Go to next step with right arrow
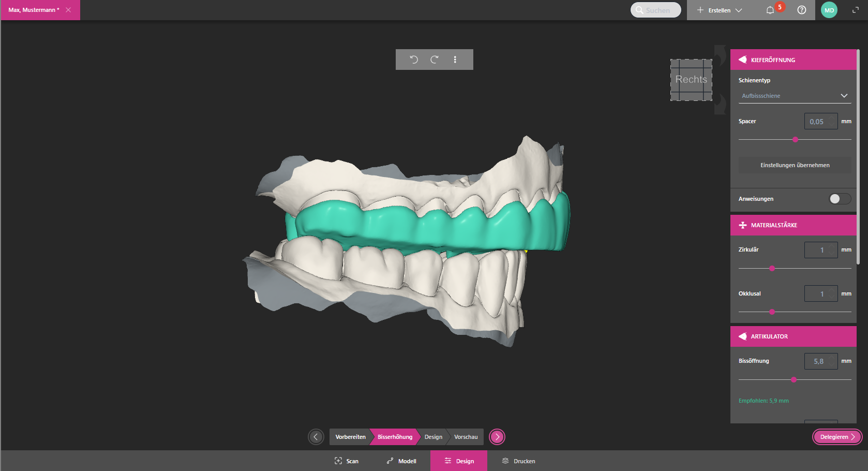 click(497, 437)
